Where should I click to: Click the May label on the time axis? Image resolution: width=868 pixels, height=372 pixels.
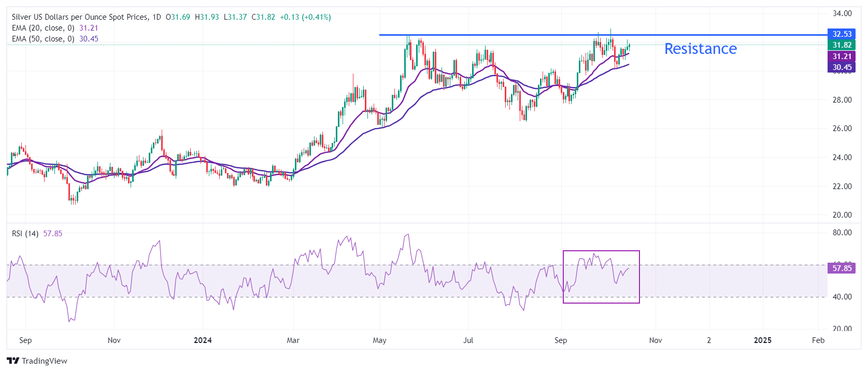[380, 340]
